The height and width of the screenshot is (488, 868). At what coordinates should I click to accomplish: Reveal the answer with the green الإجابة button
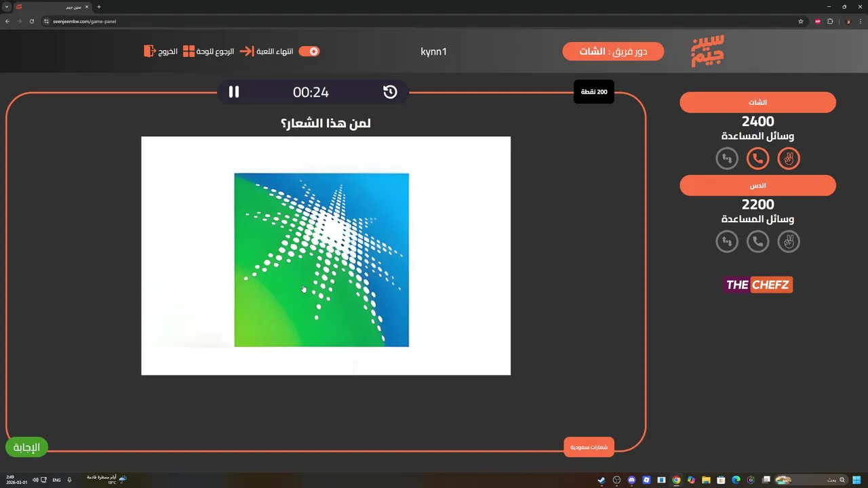point(26,447)
